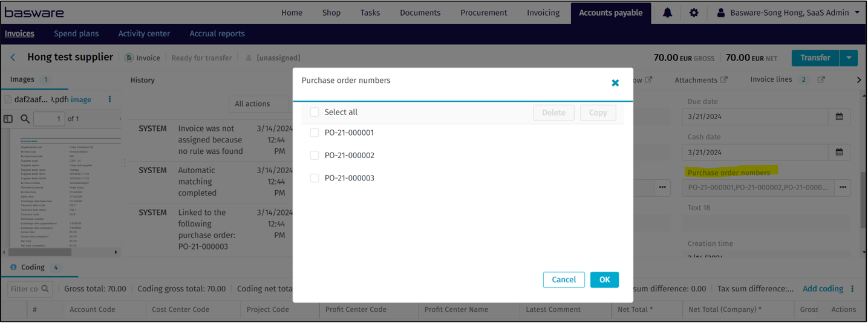
Task: Open the settings gear icon
Action: pyautogui.click(x=694, y=13)
